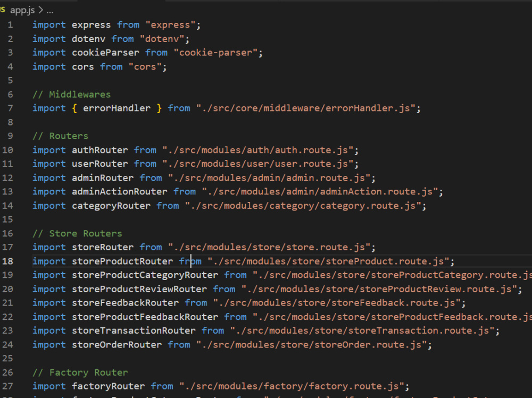Click the storeProduct.route.js path string
Viewport: 532px width, 398px height.
[x=328, y=261]
